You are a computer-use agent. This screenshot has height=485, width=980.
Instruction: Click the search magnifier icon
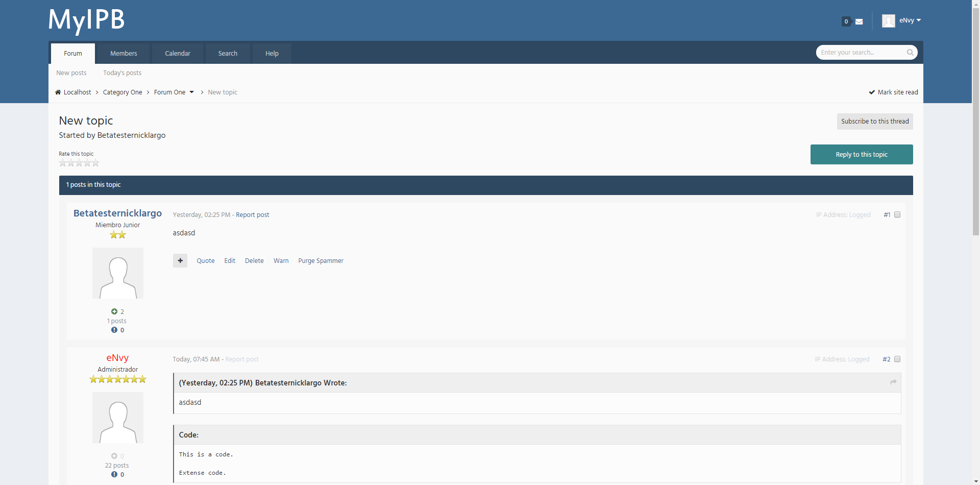pyautogui.click(x=910, y=53)
